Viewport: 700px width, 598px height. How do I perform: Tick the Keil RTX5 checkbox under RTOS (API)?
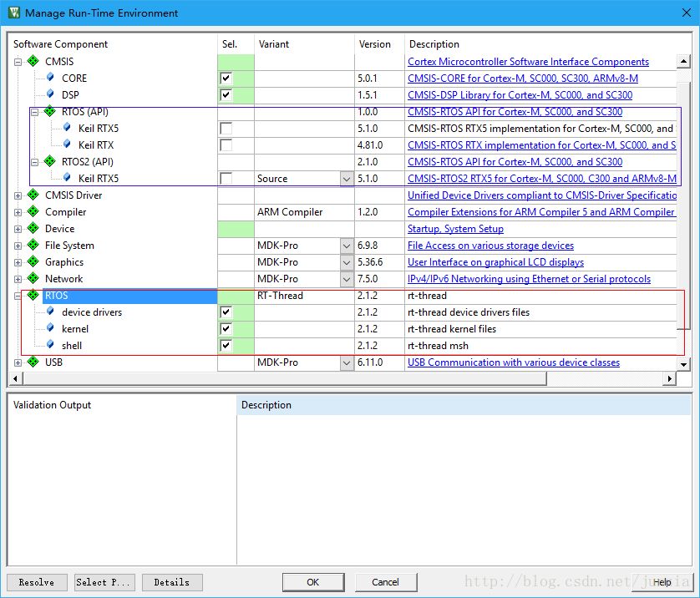226,129
